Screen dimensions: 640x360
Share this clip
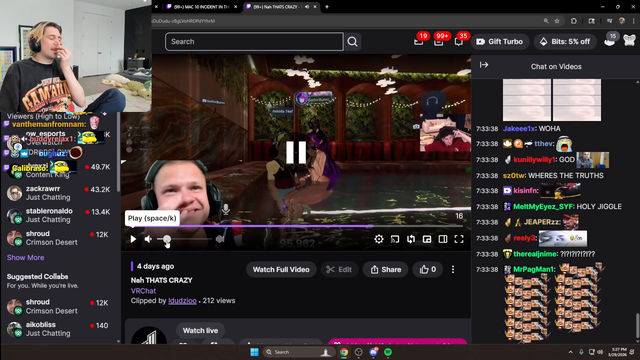(386, 269)
